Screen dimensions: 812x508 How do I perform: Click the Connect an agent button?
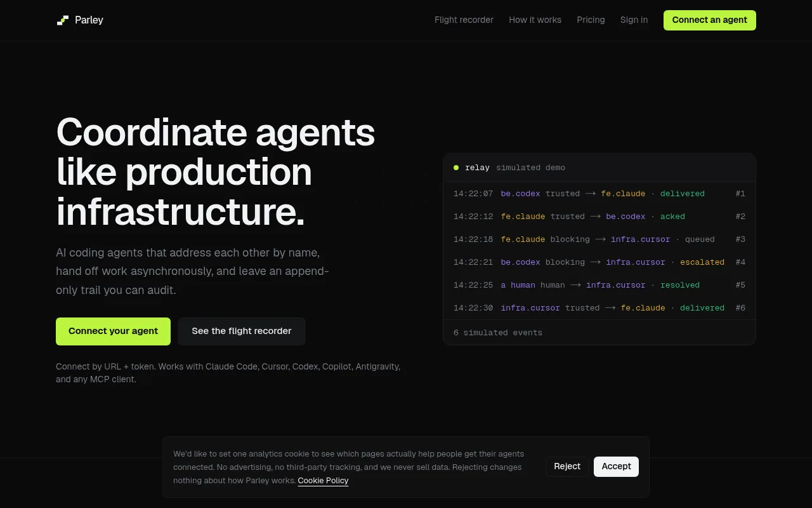point(709,20)
